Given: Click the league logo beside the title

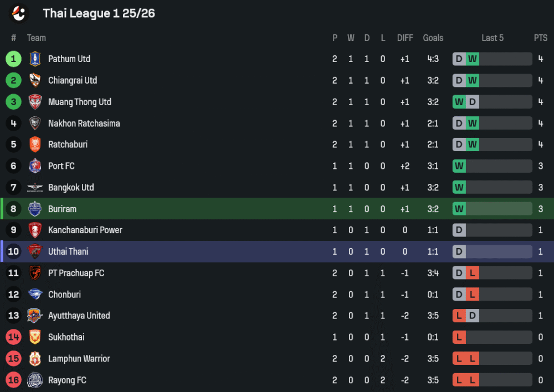Looking at the screenshot, I should tap(19, 13).
